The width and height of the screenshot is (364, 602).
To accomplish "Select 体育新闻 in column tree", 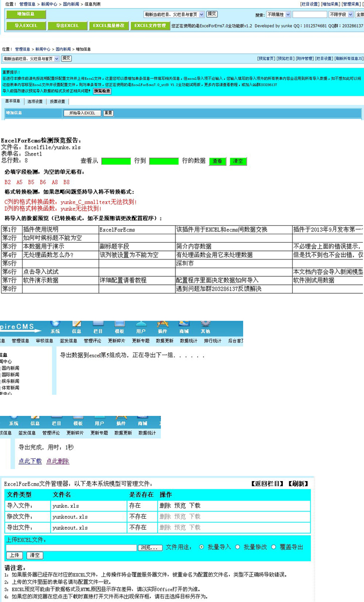I will tap(10, 388).
